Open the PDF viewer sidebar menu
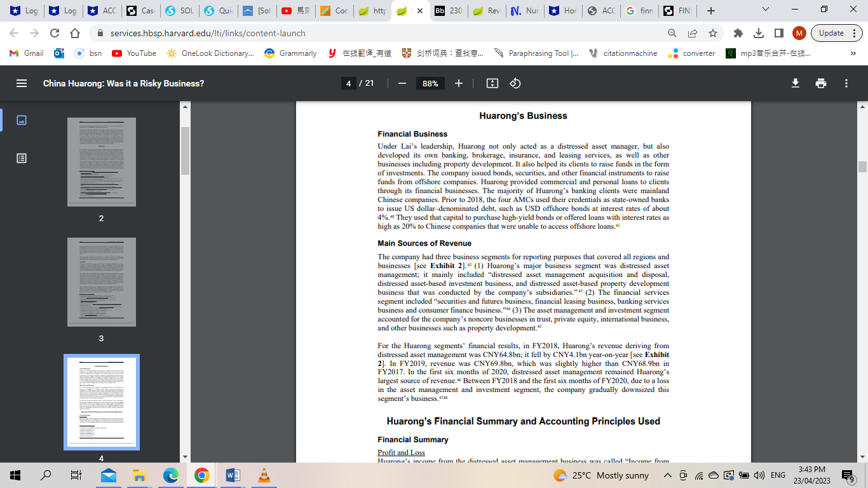This screenshot has width=868, height=488. point(22,83)
